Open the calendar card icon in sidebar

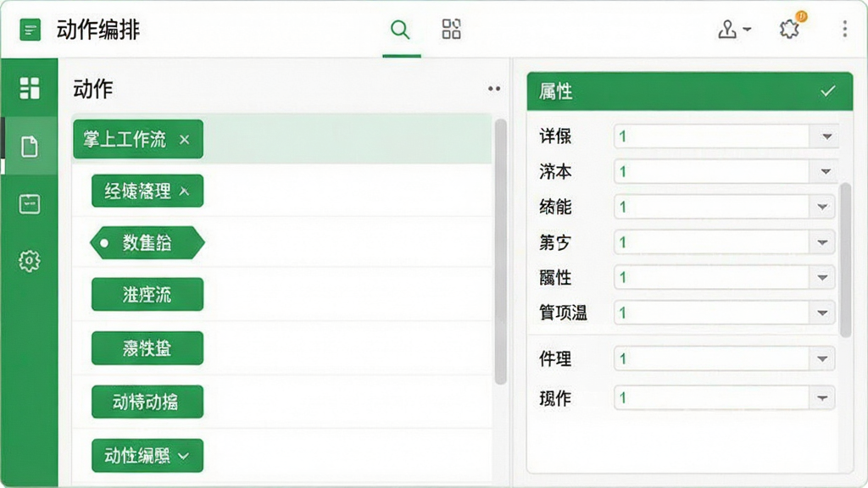30,204
